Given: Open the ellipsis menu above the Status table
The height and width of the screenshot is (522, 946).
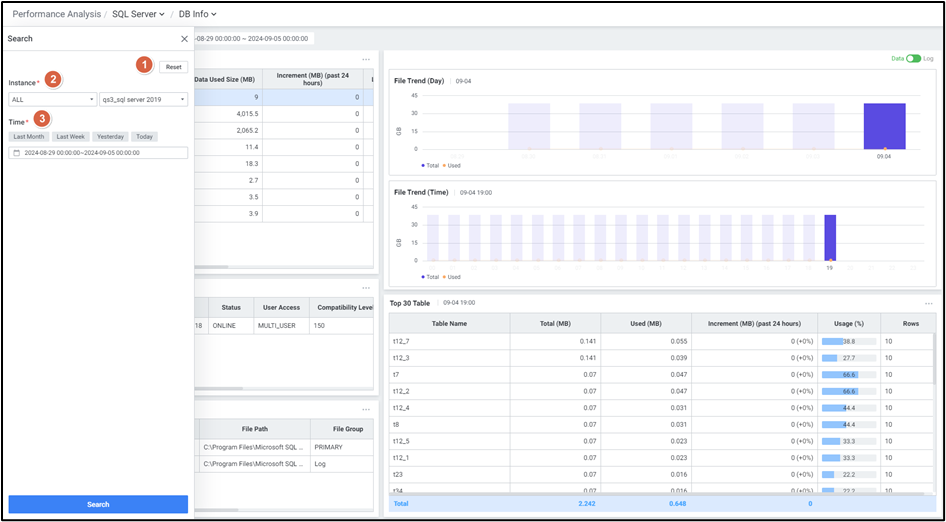Looking at the screenshot, I should [366, 288].
